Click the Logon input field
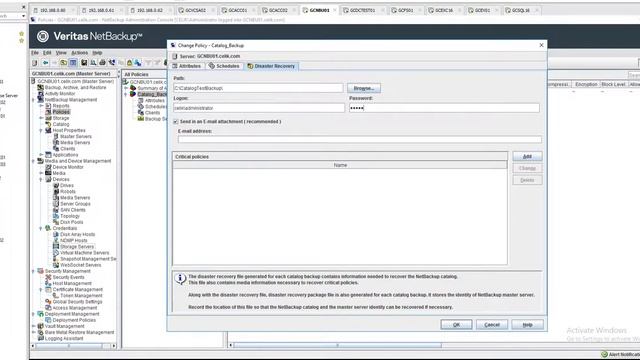The image size is (640, 360). coord(259,108)
